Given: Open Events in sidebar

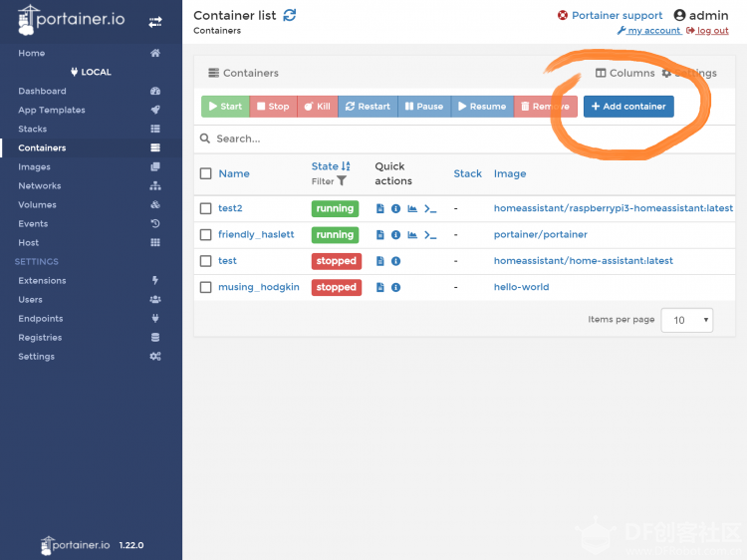Looking at the screenshot, I should [x=91, y=223].
